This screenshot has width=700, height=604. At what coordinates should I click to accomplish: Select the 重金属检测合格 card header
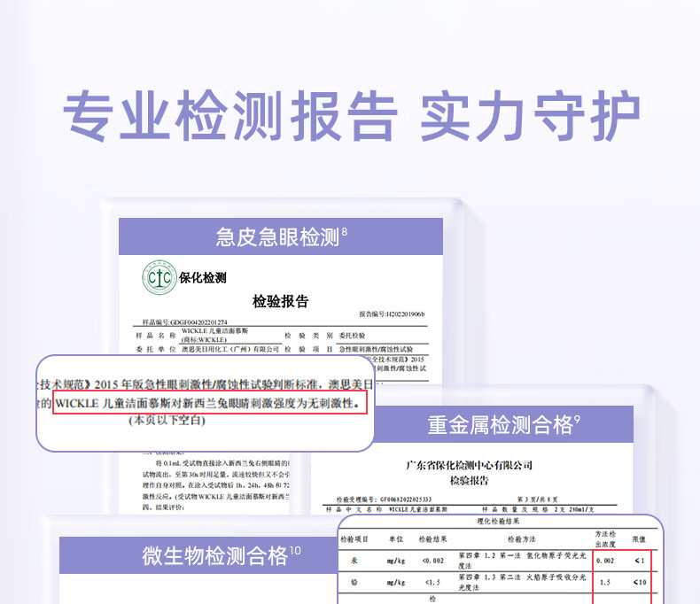(503, 424)
